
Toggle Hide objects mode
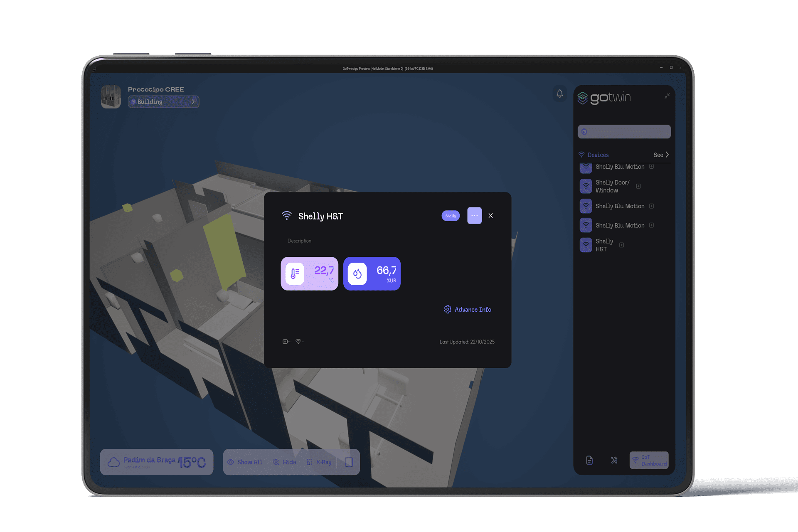click(285, 462)
